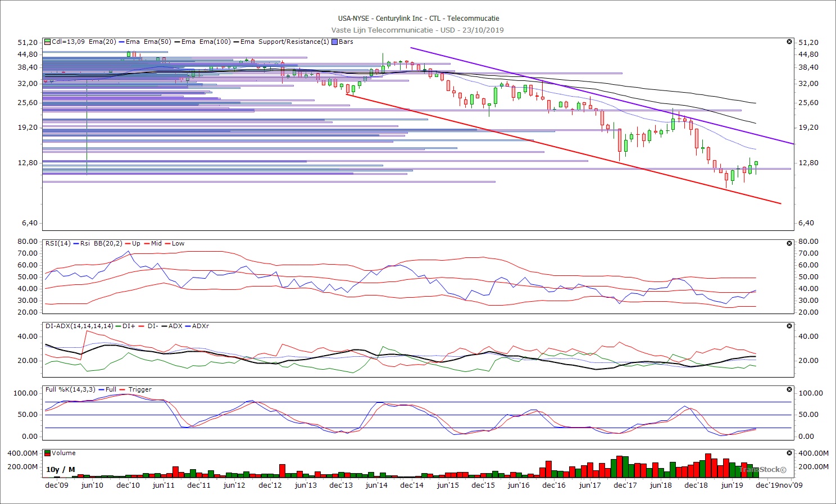Close the Volume panel
This screenshot has width=836, height=504.
(x=789, y=453)
